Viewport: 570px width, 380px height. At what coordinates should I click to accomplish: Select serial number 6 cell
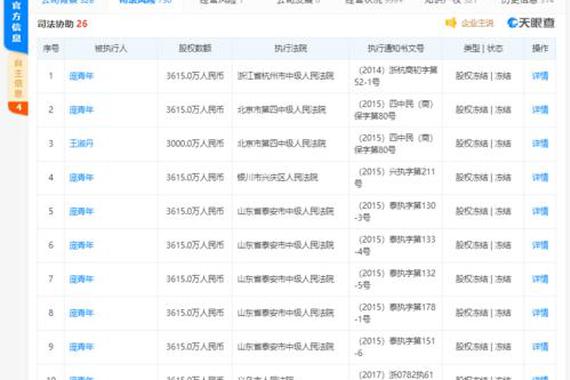(51, 245)
